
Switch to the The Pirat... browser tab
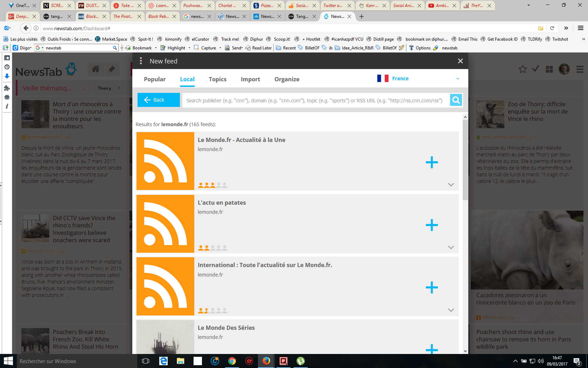pos(127,16)
